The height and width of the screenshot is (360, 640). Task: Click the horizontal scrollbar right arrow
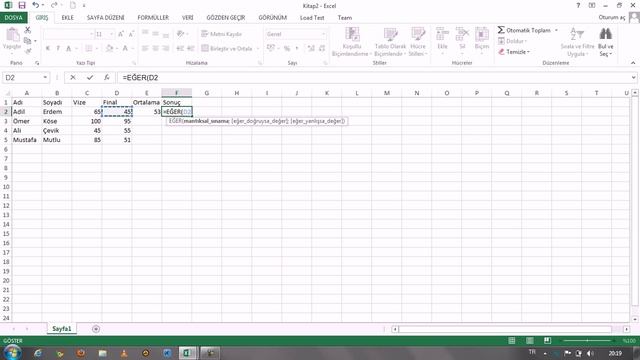[x=627, y=329]
